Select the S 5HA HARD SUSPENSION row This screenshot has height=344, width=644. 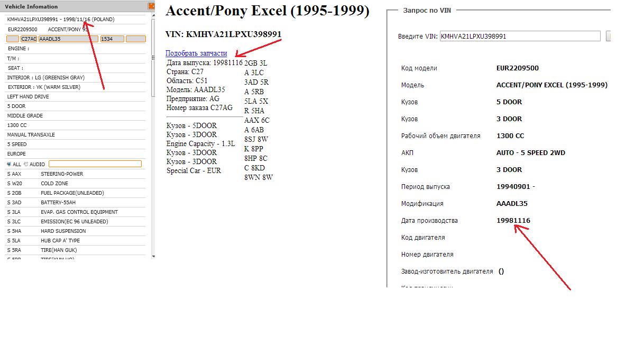click(x=75, y=231)
